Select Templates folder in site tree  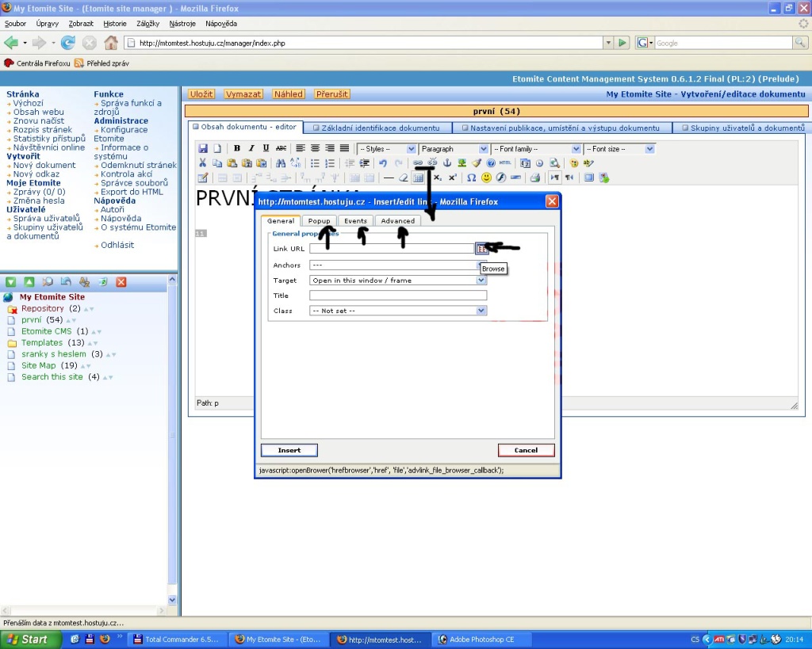coord(42,343)
